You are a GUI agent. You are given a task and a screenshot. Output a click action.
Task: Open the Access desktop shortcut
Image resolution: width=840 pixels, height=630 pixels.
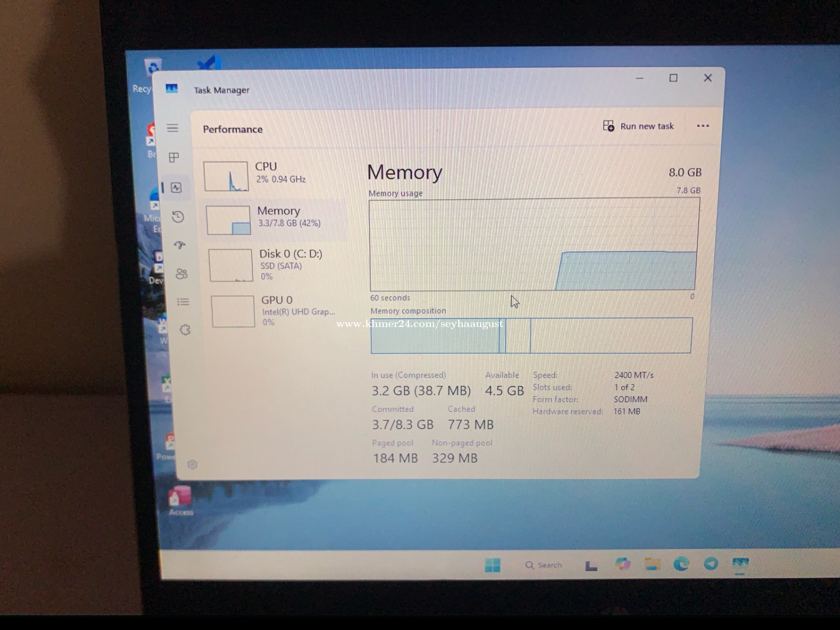180,501
